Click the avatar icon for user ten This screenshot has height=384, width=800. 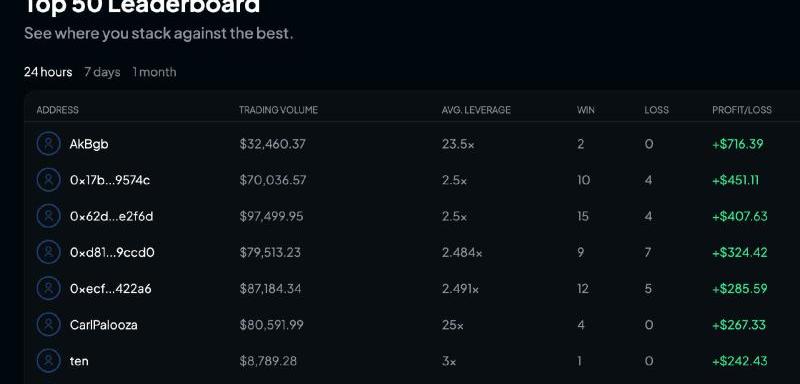(x=48, y=361)
